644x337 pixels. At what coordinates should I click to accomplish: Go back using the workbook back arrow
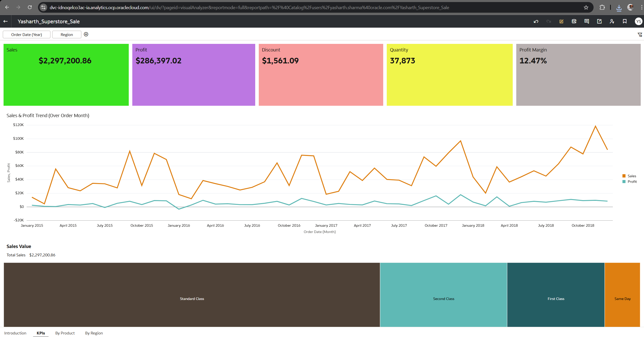pos(6,22)
